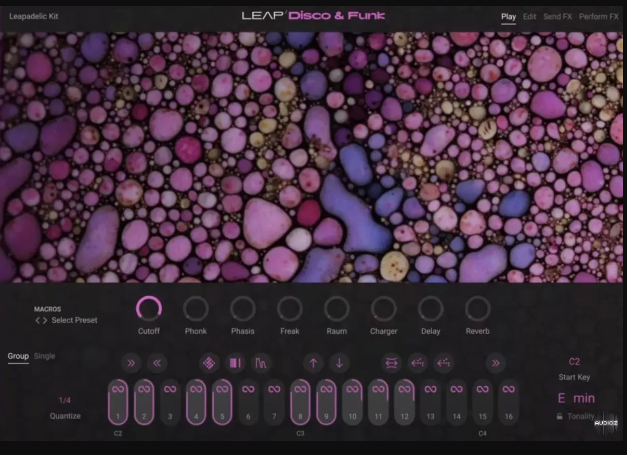The image size is (627, 455).
Task: Toggle sample pad 6
Action: click(x=248, y=402)
